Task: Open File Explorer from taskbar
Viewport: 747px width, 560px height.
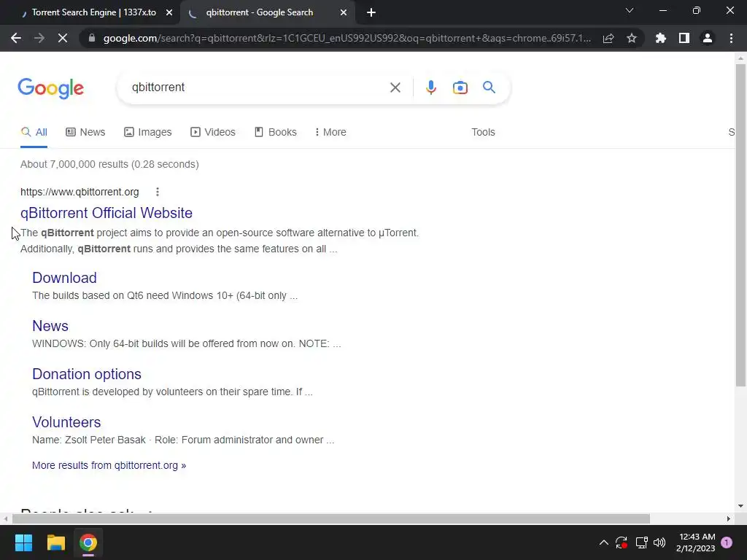Action: [x=55, y=542]
